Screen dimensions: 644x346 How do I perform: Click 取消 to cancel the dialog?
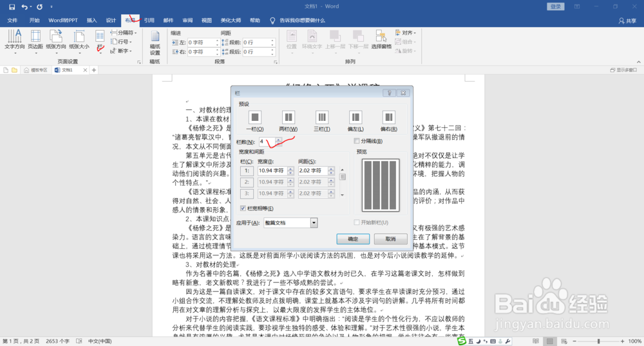(x=390, y=239)
